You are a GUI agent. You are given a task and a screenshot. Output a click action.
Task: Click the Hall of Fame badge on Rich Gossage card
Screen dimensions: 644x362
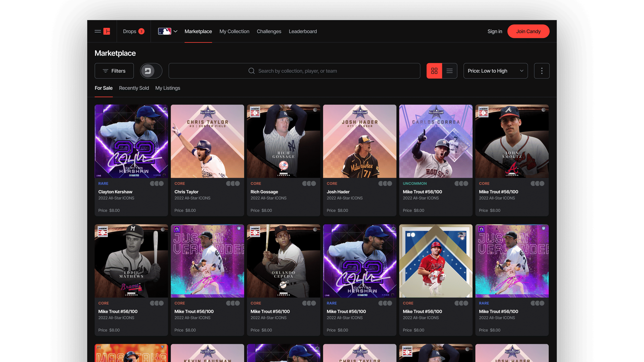pos(255,112)
